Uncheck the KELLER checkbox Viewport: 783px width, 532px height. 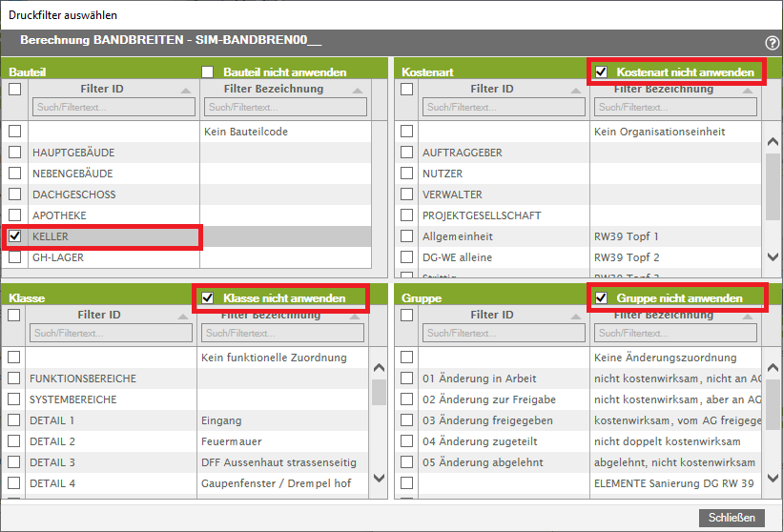click(x=15, y=236)
